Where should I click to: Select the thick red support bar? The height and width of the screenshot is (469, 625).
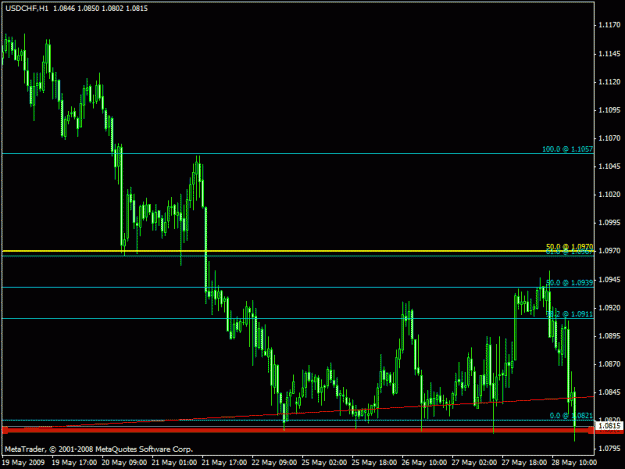298,430
